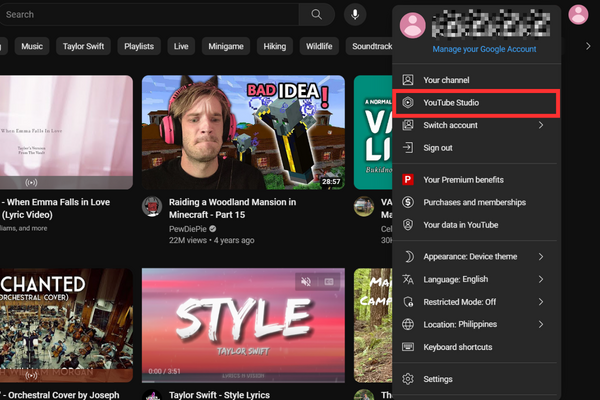
Task: Click PewDiePie's verified checkmark badge
Action: [x=213, y=229]
